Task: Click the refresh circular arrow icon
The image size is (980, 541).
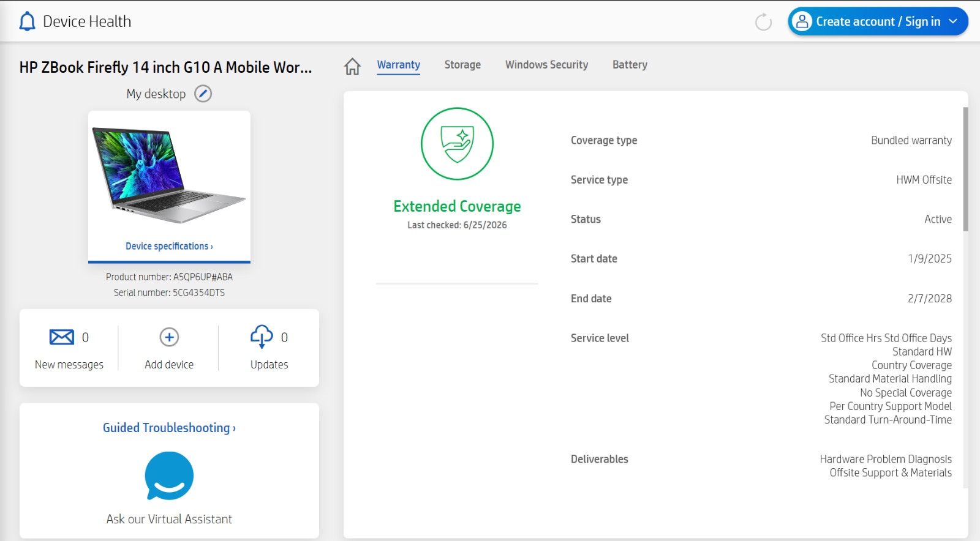Action: pos(763,22)
